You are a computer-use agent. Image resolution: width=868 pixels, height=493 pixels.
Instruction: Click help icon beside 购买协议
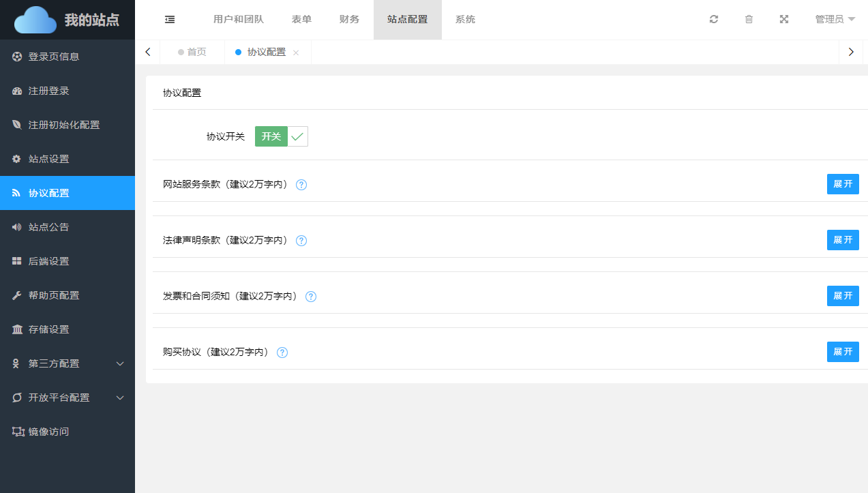tap(282, 353)
